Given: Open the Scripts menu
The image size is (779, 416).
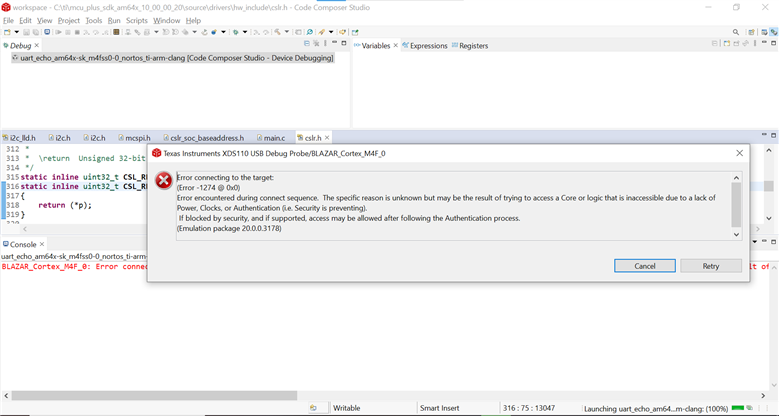Looking at the screenshot, I should (137, 20).
